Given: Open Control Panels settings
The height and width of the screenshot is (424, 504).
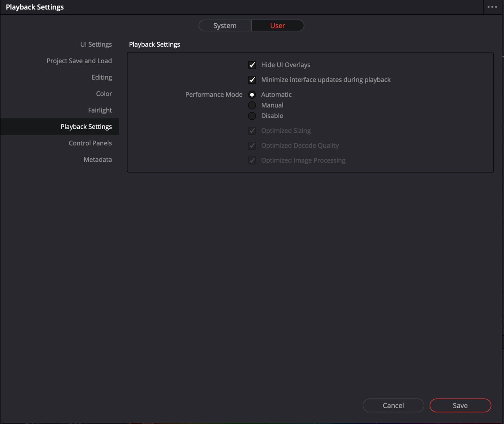Looking at the screenshot, I should pyautogui.click(x=90, y=143).
